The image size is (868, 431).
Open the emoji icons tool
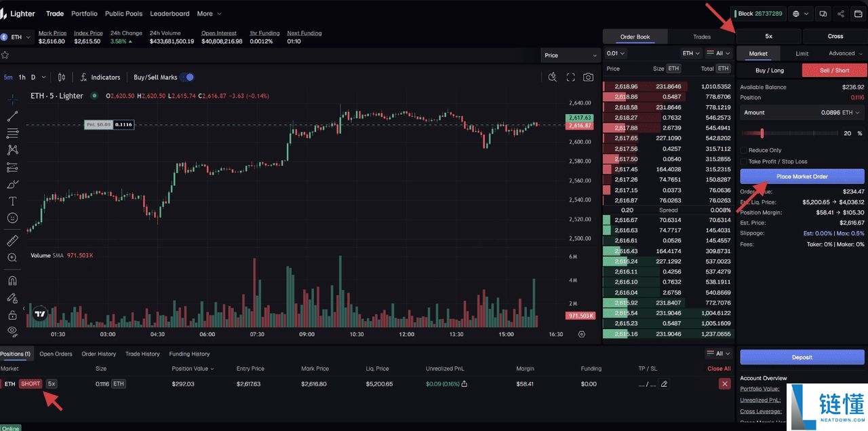tap(12, 219)
